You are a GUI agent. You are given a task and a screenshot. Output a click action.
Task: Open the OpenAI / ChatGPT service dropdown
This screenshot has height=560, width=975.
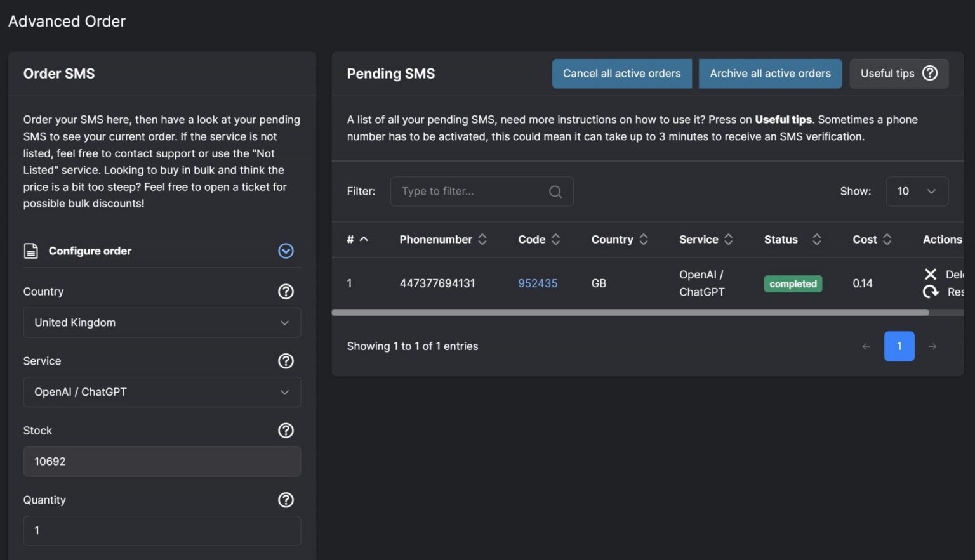162,392
